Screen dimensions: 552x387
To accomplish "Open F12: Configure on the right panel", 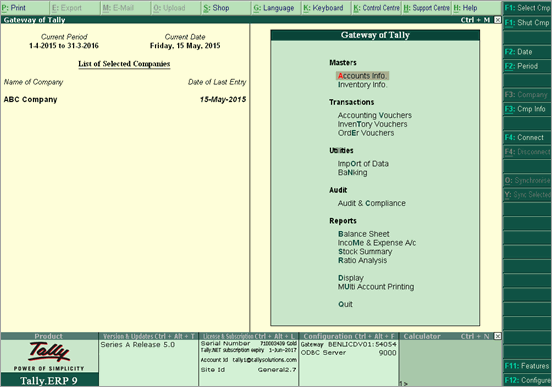I will [527, 380].
